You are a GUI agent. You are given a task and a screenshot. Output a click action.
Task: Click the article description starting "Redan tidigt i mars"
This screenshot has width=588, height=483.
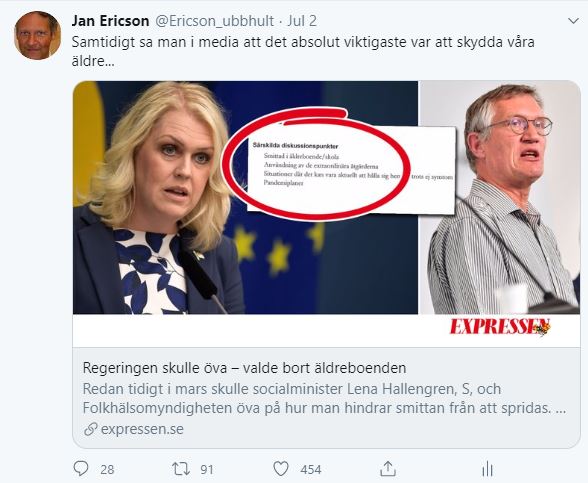click(324, 399)
